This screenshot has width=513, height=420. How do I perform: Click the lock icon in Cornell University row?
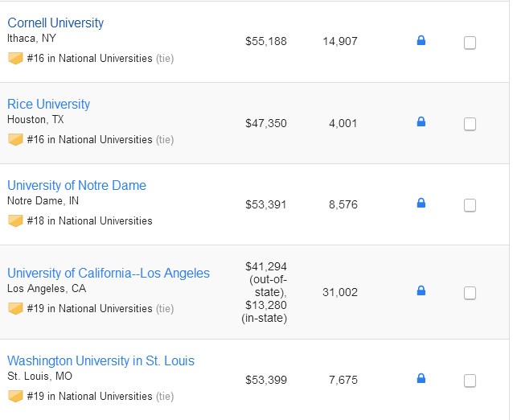[x=421, y=40]
